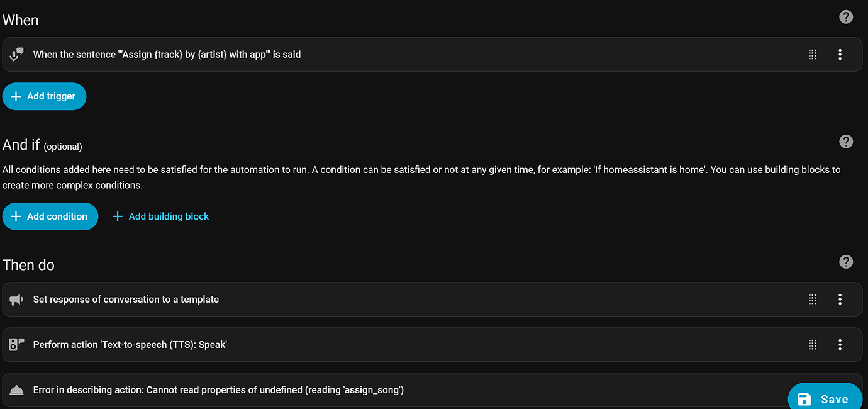The width and height of the screenshot is (868, 409).
Task: Click the cloud icon on the error action
Action: click(16, 389)
